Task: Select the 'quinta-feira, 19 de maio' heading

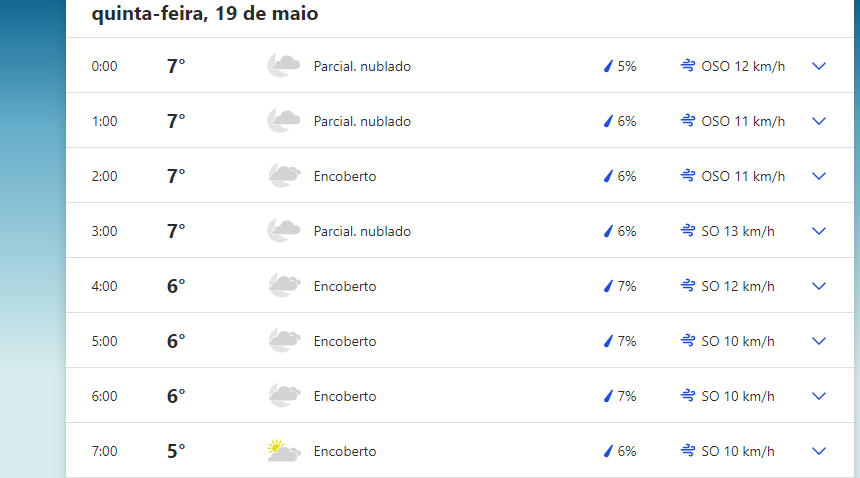Action: pos(205,13)
